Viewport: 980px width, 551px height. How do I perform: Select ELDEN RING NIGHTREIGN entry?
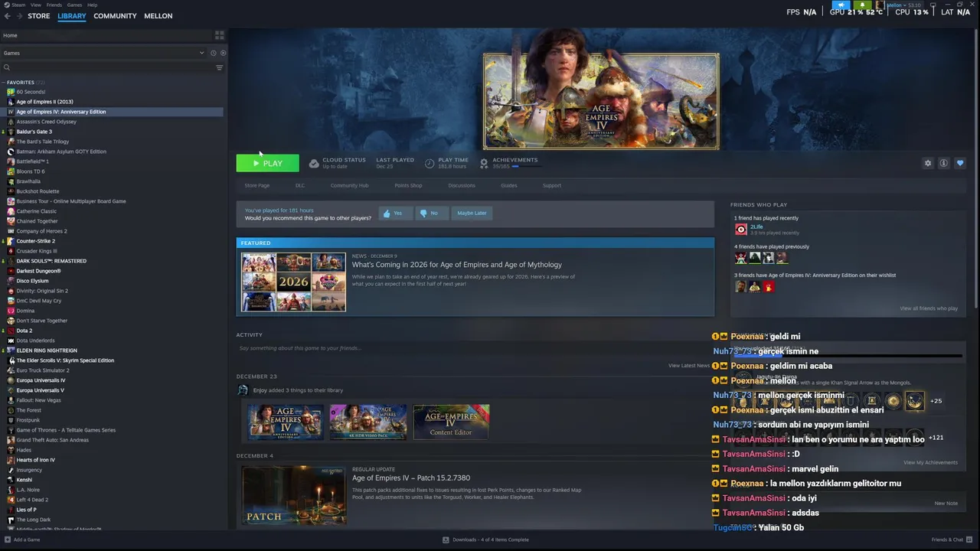point(47,350)
